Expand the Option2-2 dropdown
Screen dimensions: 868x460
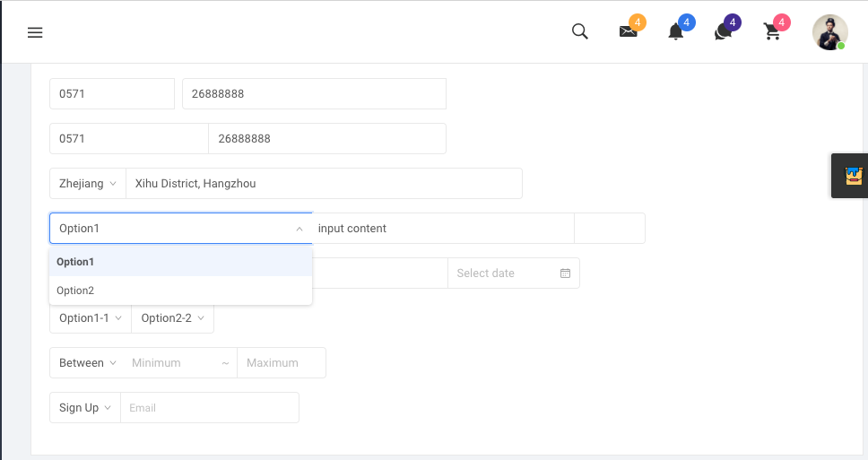point(173,317)
